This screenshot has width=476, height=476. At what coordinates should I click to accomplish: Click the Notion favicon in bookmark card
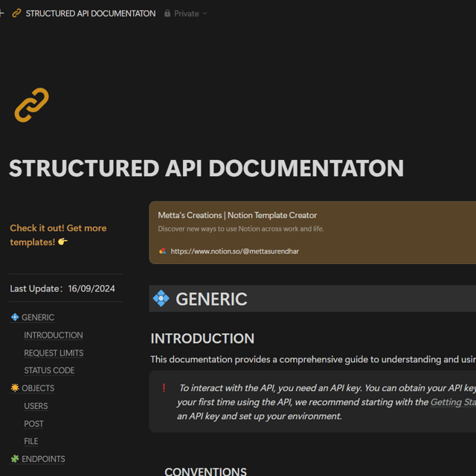pos(162,251)
